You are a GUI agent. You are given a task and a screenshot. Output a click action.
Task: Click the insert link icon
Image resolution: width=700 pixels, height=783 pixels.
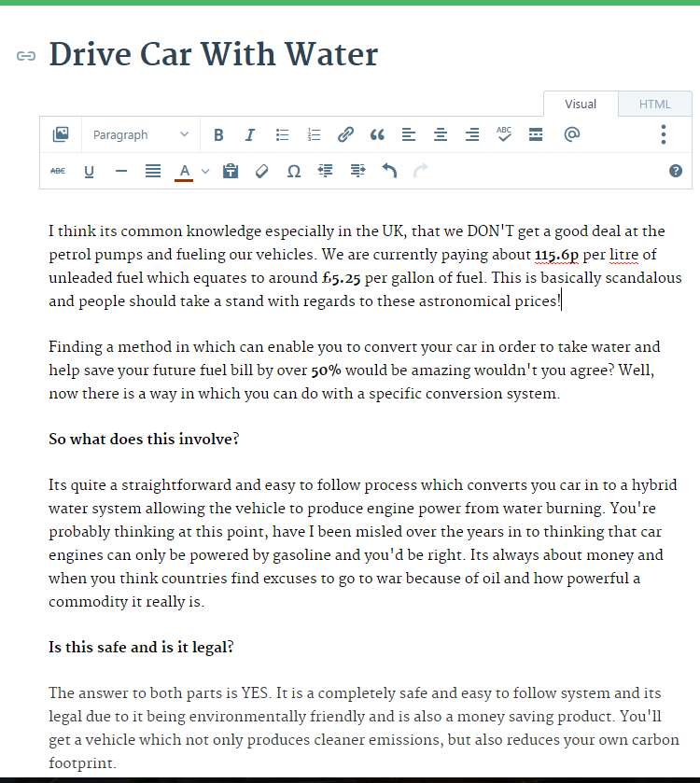(345, 134)
